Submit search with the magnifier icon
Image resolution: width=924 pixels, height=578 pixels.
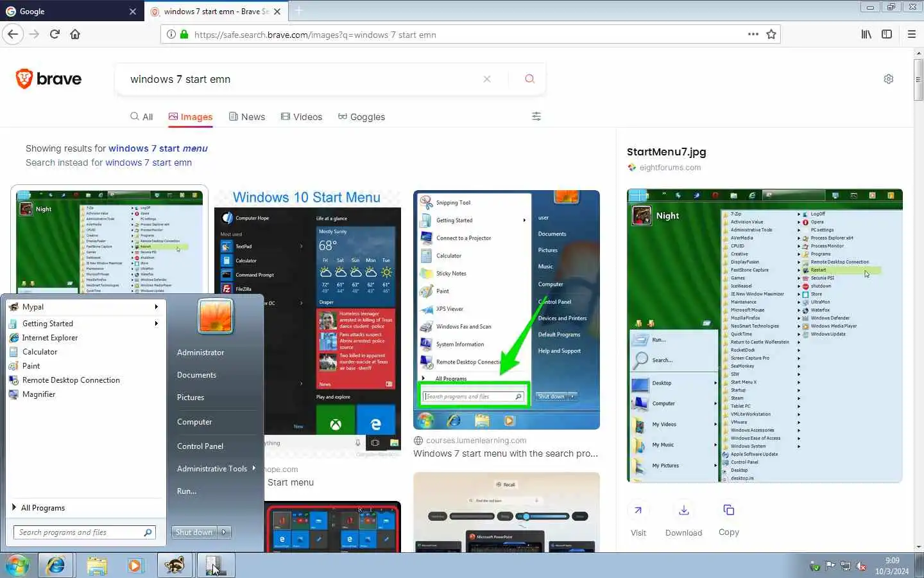529,78
